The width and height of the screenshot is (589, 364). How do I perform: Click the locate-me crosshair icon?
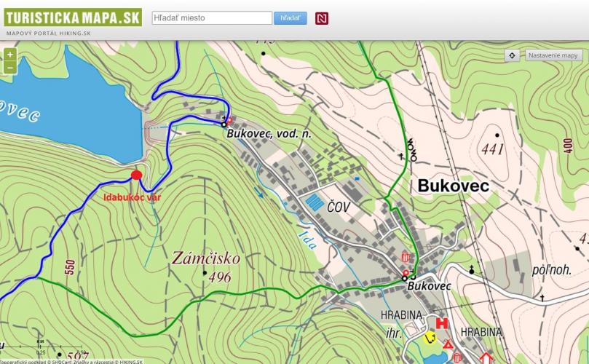[x=513, y=55]
